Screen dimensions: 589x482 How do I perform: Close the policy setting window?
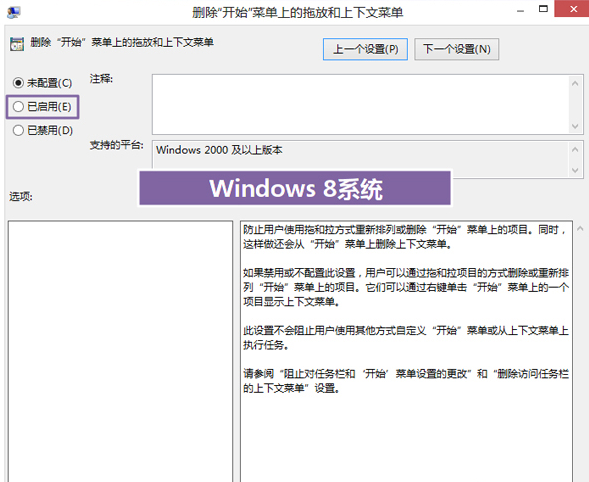573,9
